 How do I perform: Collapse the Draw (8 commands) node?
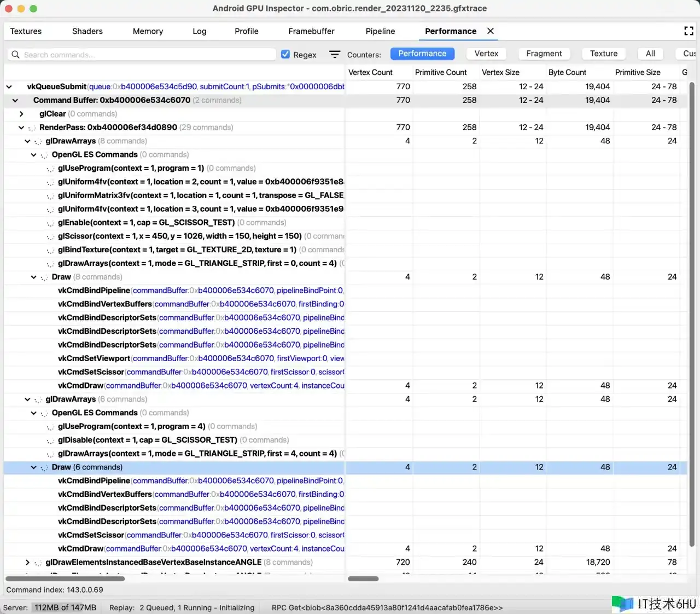pyautogui.click(x=33, y=277)
